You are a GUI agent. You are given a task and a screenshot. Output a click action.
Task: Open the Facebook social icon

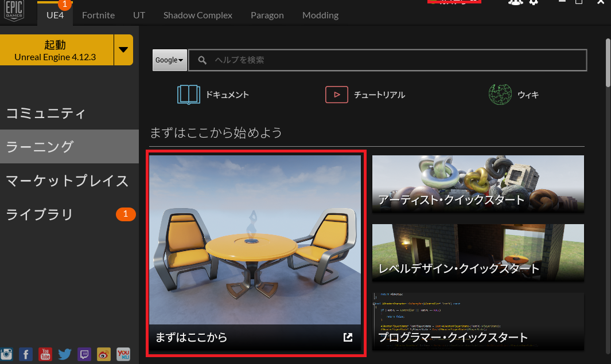coord(26,354)
